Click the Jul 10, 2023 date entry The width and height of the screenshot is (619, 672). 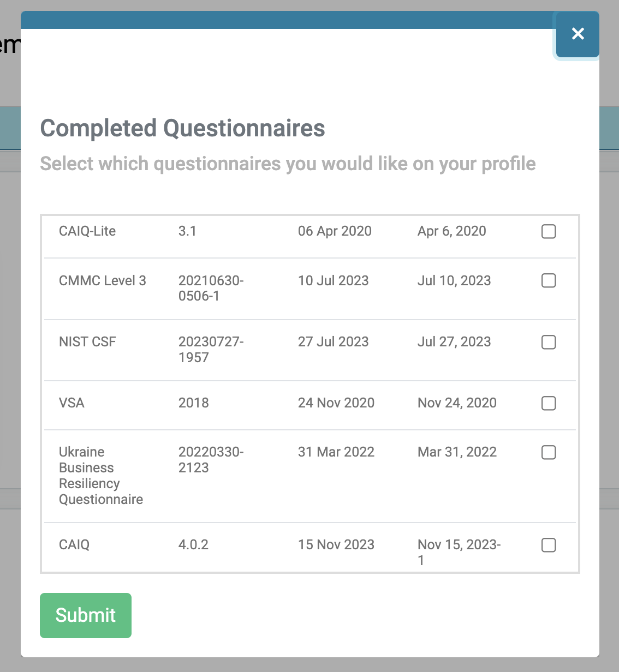454,280
